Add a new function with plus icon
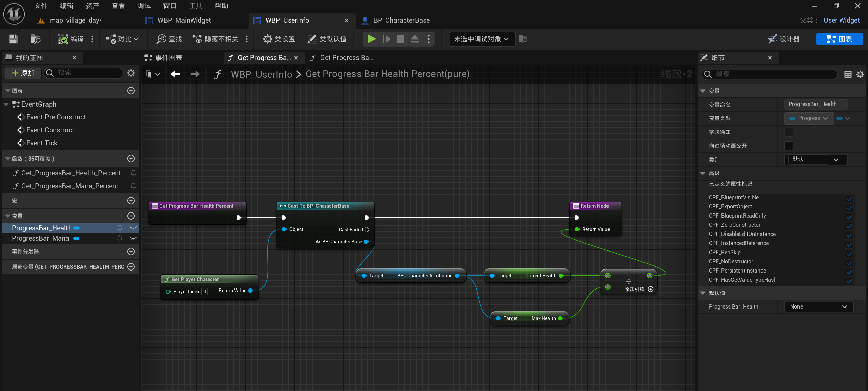 point(131,159)
